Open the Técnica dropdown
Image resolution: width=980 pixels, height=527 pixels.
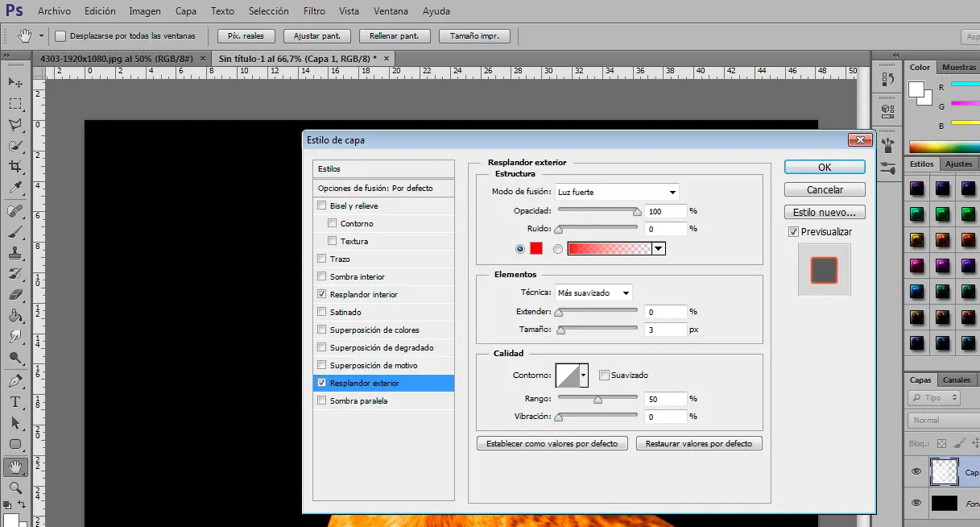point(593,293)
